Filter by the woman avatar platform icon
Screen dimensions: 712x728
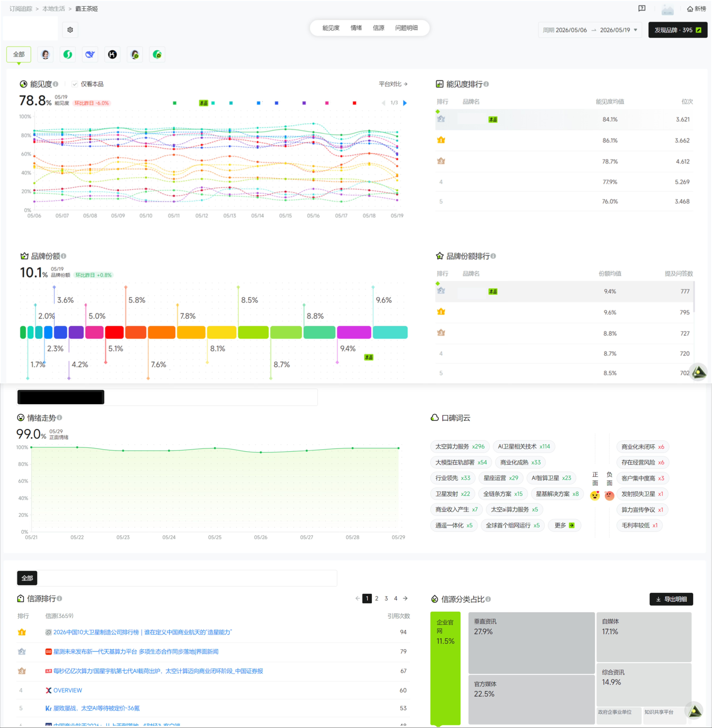(x=45, y=55)
